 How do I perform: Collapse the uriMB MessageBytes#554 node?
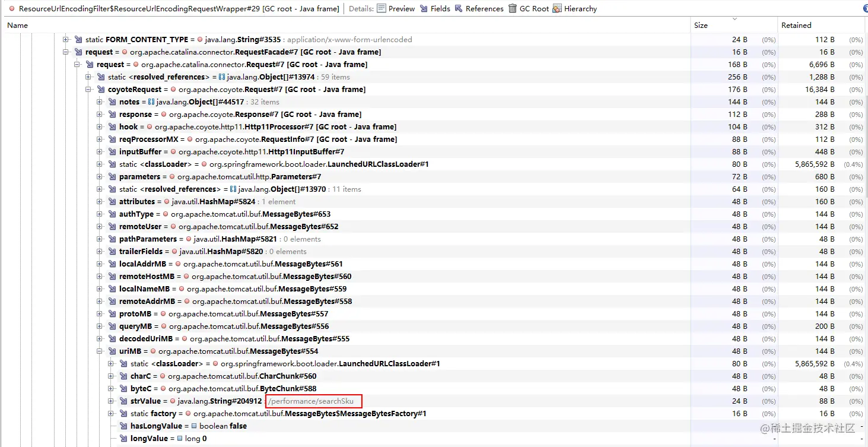pos(99,351)
